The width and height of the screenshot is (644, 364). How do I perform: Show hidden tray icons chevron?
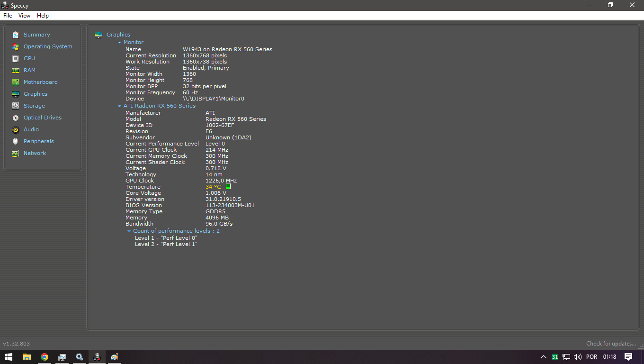[543, 357]
